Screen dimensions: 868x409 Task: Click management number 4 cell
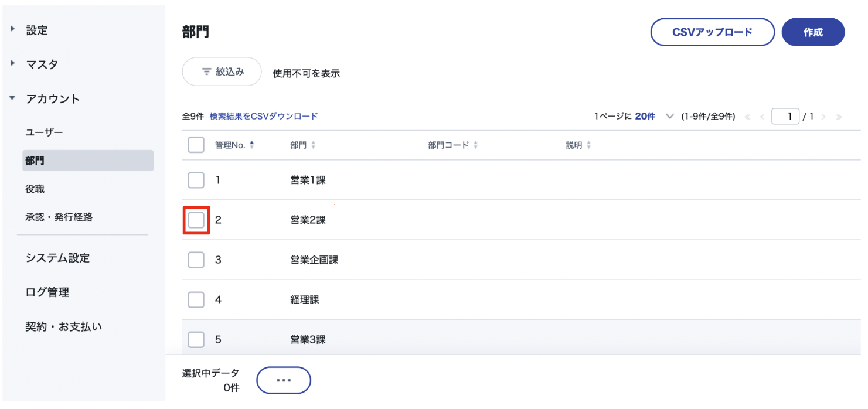218,300
